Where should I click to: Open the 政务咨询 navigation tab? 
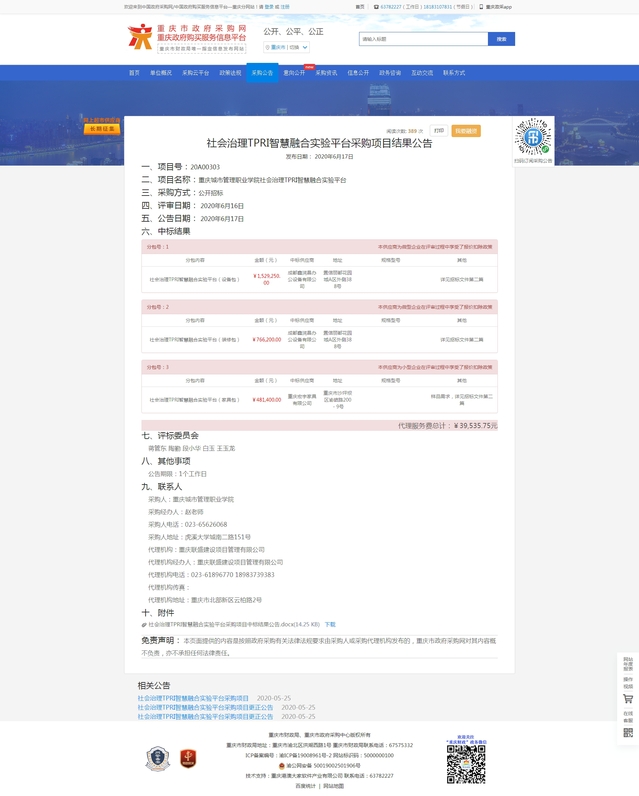[390, 73]
